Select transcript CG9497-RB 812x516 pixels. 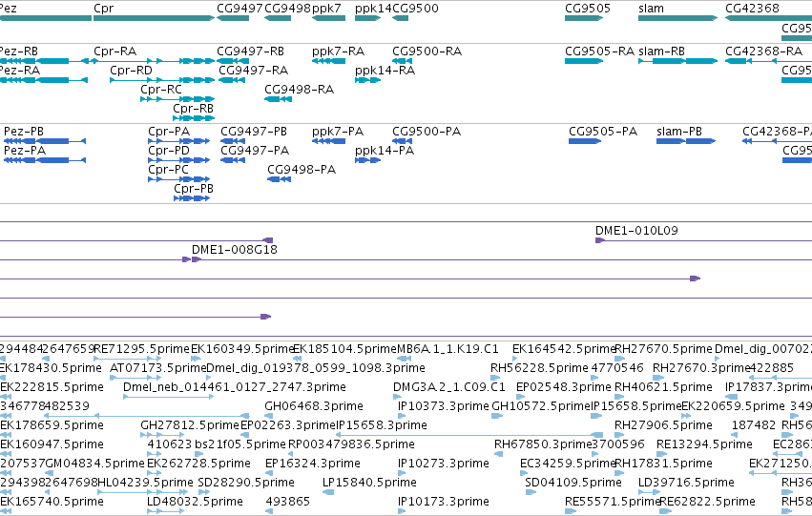click(x=231, y=61)
